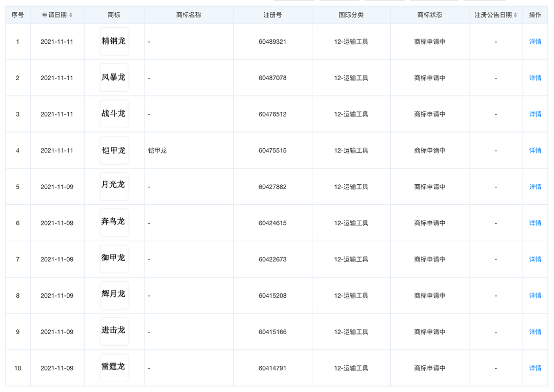
Task: Select registration number 60489321
Action: (x=272, y=42)
